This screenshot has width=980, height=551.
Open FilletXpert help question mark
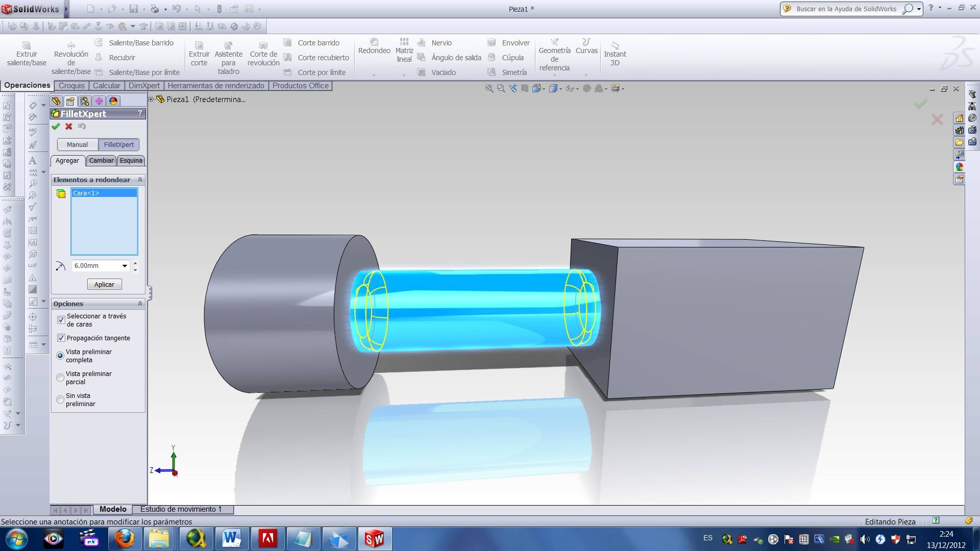[140, 113]
